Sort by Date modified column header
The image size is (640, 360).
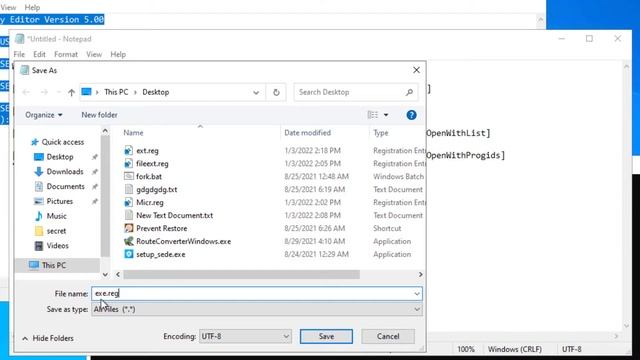(307, 133)
